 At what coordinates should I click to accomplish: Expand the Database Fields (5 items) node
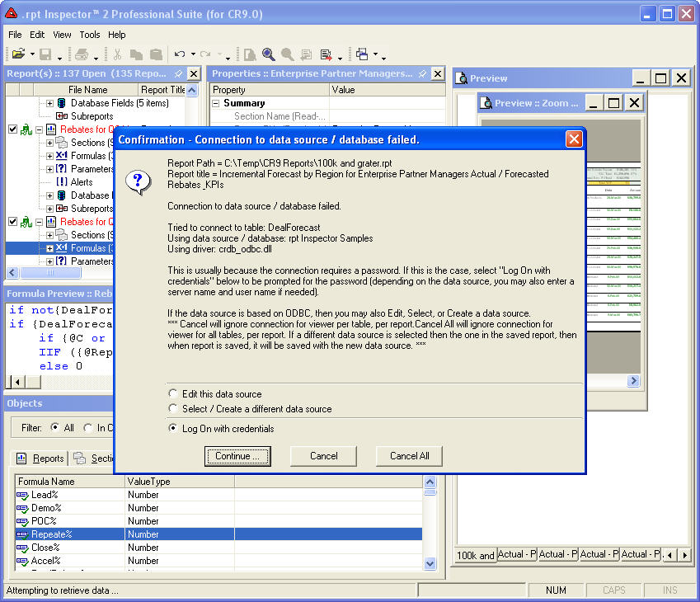click(49, 103)
